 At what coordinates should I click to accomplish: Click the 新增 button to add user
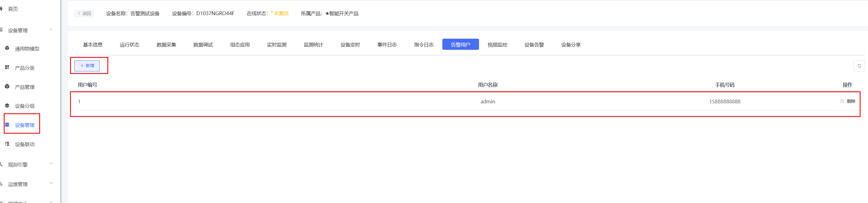[x=87, y=66]
